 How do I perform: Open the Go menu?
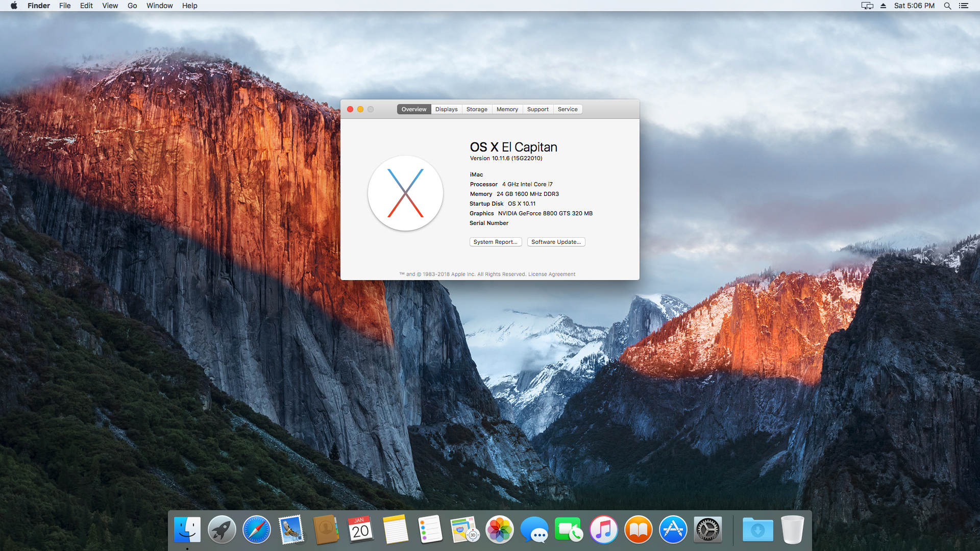click(132, 6)
